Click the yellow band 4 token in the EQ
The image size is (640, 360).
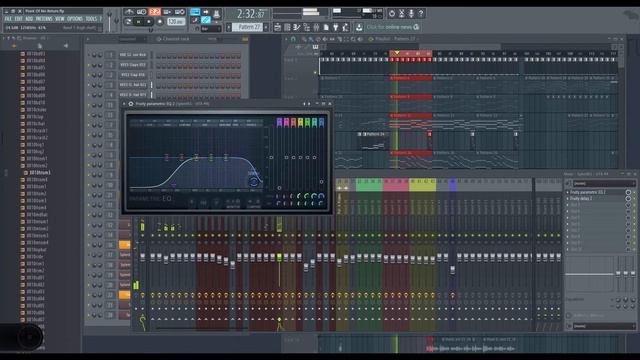tap(301, 122)
